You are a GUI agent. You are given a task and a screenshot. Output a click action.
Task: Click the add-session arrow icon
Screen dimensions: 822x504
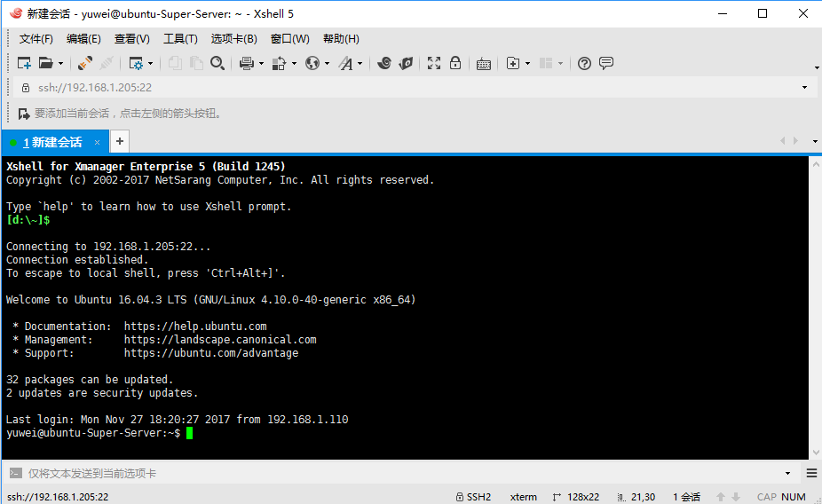pyautogui.click(x=24, y=114)
